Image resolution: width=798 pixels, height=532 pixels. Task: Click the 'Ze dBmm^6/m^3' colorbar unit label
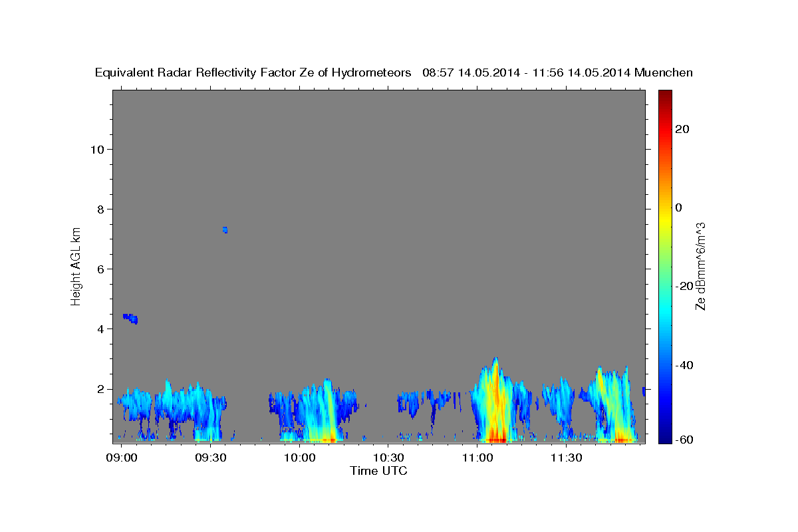click(x=701, y=266)
